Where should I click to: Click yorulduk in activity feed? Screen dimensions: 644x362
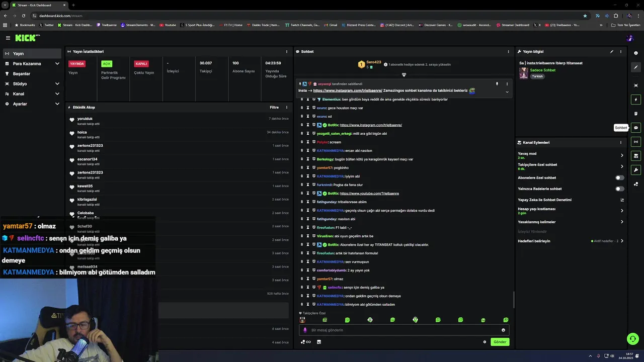point(85,119)
